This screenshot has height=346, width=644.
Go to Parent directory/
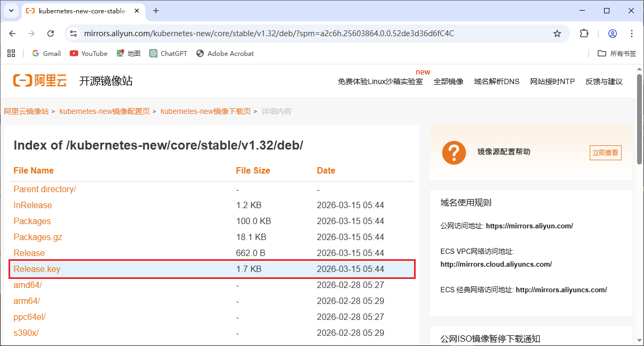pos(45,190)
